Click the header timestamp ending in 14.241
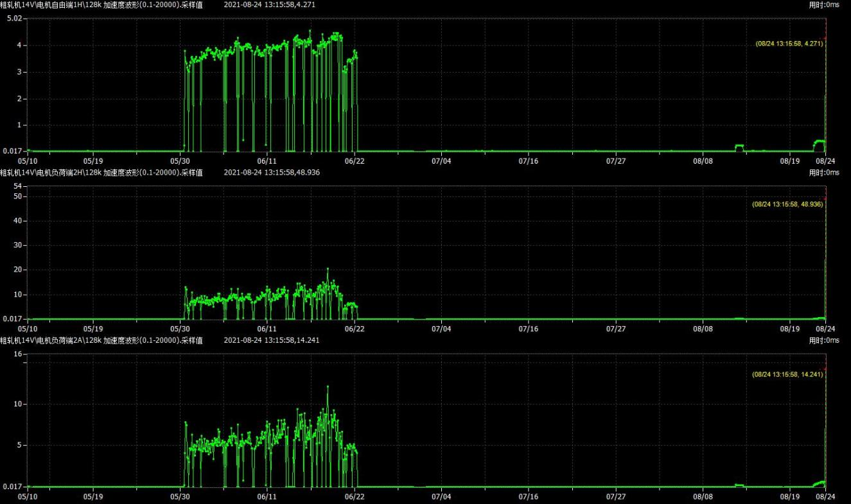 [271, 341]
